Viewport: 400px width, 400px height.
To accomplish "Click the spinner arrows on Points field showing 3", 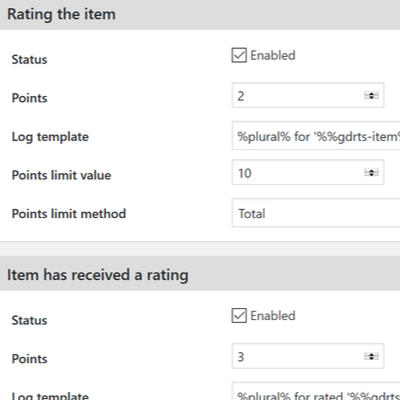I will pos(371,357).
